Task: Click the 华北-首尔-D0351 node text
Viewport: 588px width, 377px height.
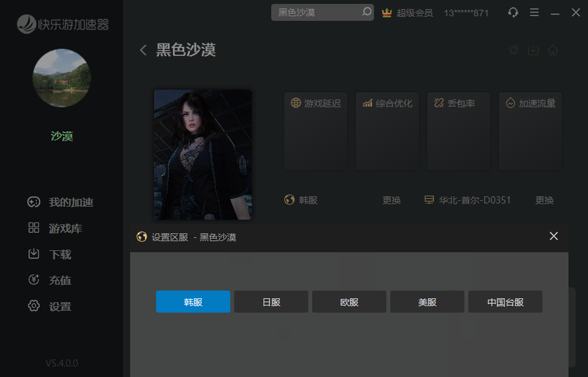Action: pos(475,200)
